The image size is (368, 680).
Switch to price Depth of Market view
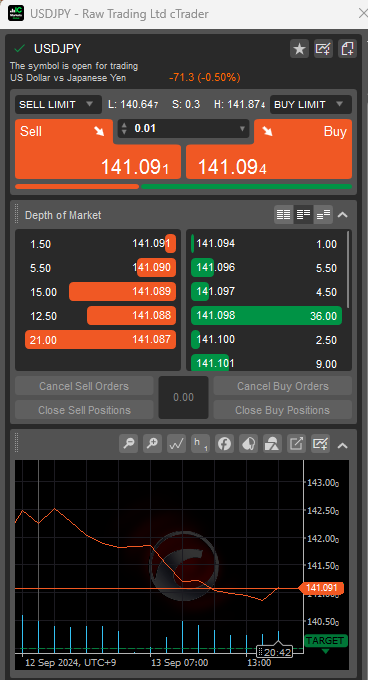point(303,214)
